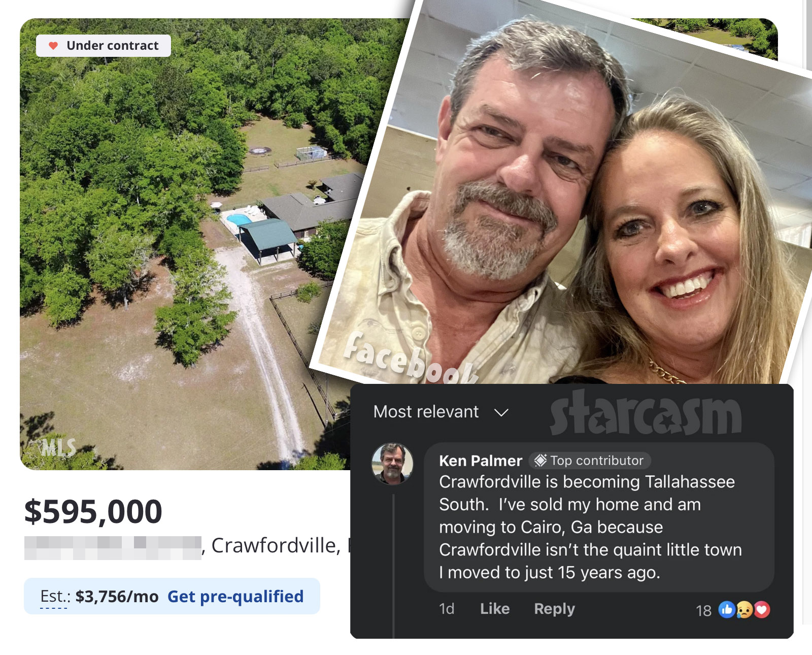The image size is (812, 655).
Task: Click the Top contributor diamond badge icon
Action: [540, 461]
